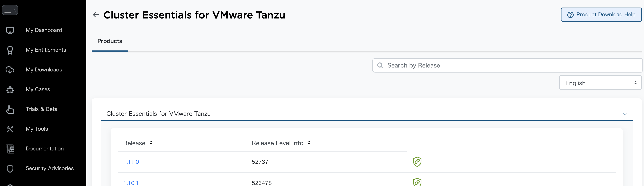Screen dimensions: 644x186
Task: Sort the table by Release column
Action: click(151, 143)
